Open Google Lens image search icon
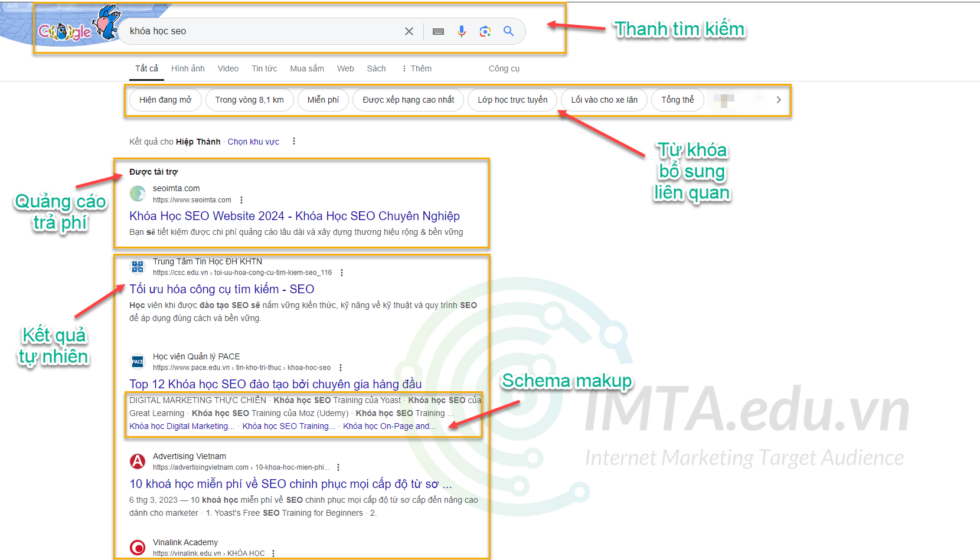Viewport: 980px width, 560px height. pos(485,31)
